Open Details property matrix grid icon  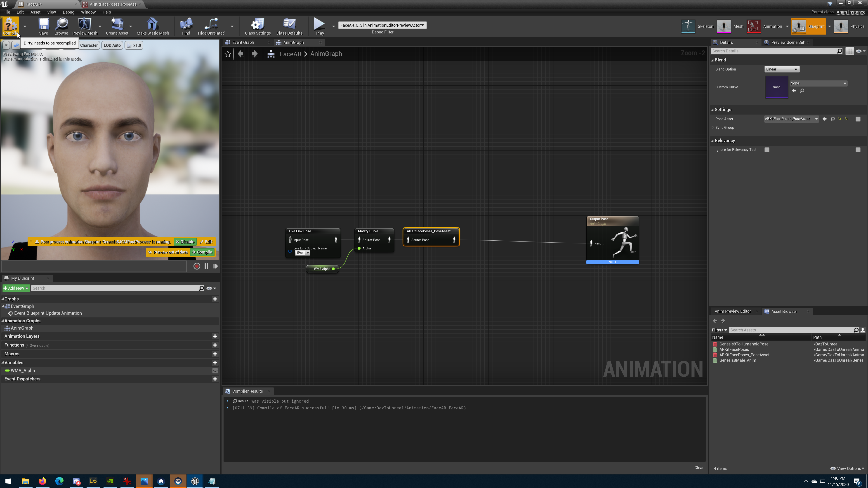pos(849,51)
